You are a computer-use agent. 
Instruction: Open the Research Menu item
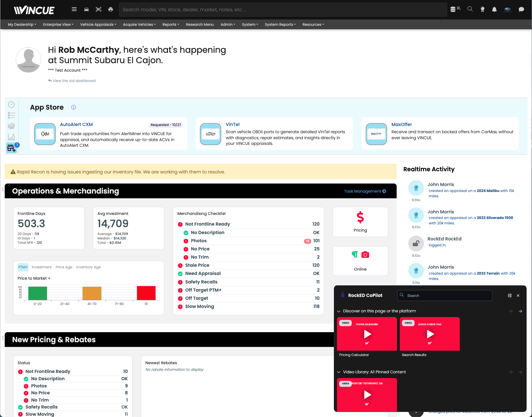click(x=200, y=25)
